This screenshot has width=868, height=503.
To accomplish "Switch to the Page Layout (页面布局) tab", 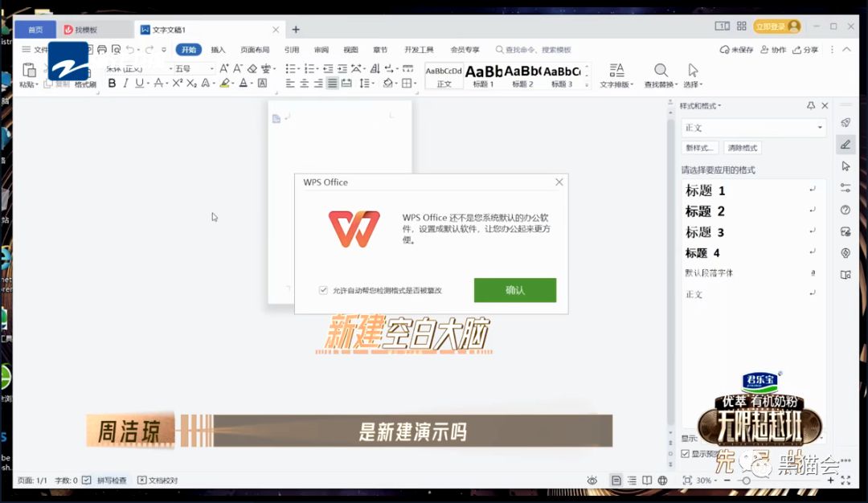I will [x=255, y=50].
